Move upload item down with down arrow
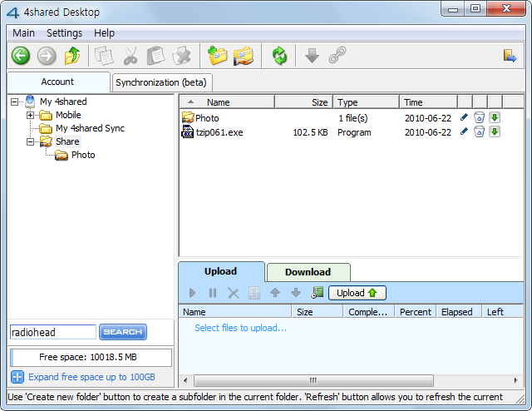Screen dimensions: 532x411 296,293
